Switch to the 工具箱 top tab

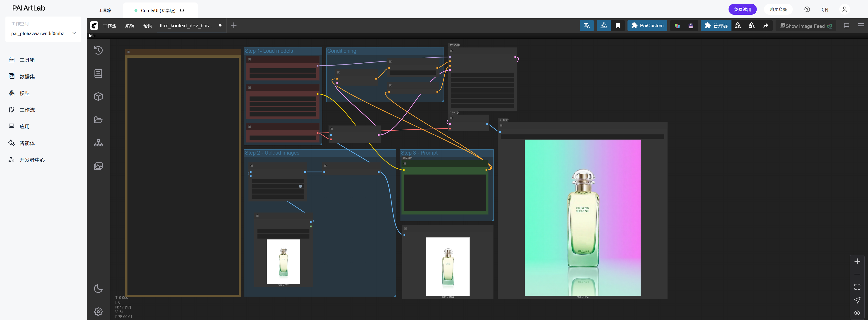105,10
